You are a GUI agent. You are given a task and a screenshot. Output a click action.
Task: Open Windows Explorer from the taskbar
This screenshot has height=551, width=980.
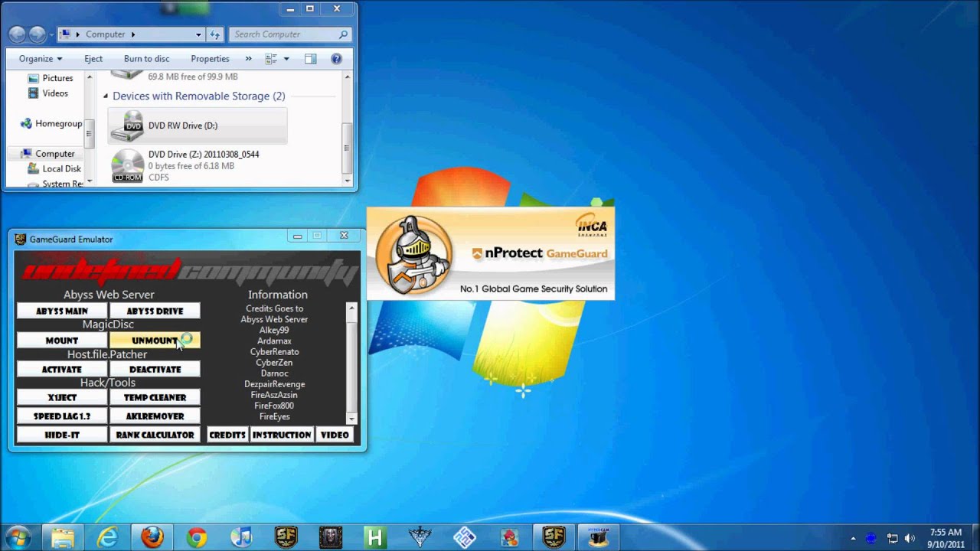point(63,537)
